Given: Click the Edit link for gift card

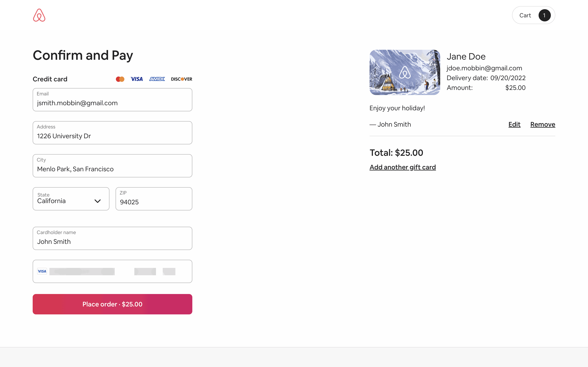Looking at the screenshot, I should (x=514, y=124).
